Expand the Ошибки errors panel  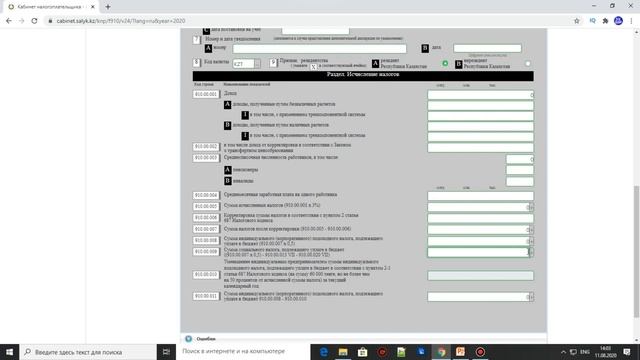(x=189, y=339)
